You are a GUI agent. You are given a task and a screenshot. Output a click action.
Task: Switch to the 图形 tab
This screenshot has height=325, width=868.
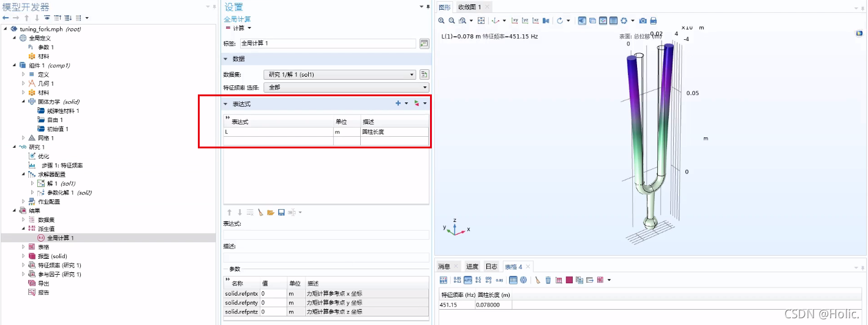pos(445,7)
